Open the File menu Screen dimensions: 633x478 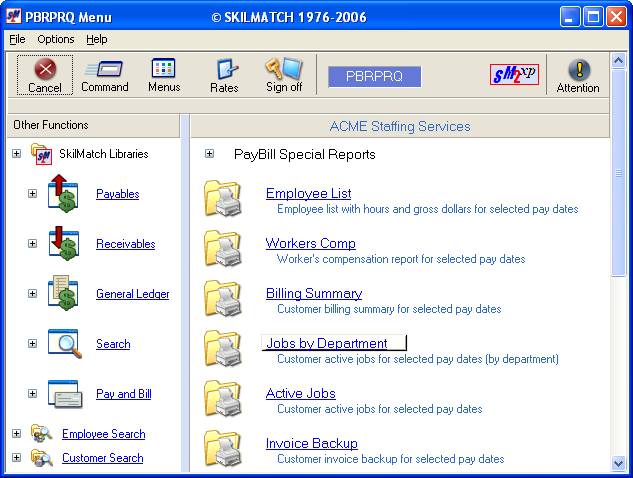17,39
